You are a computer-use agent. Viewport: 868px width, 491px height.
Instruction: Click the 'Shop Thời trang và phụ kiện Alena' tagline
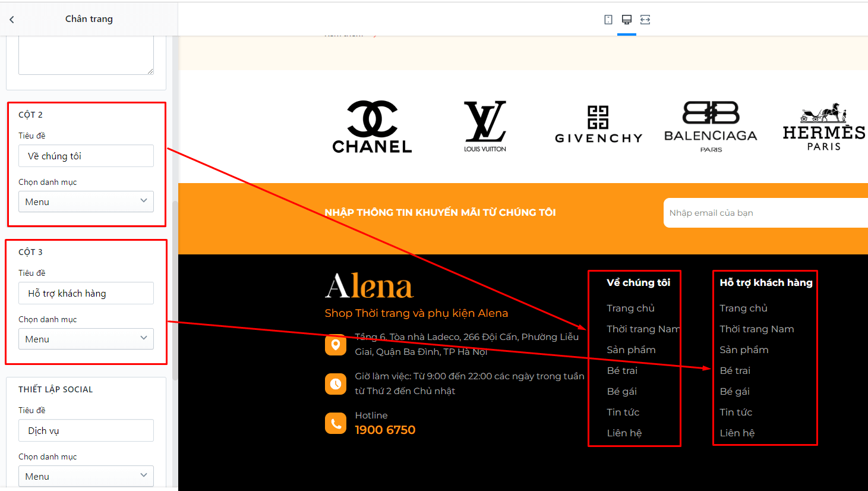(416, 313)
